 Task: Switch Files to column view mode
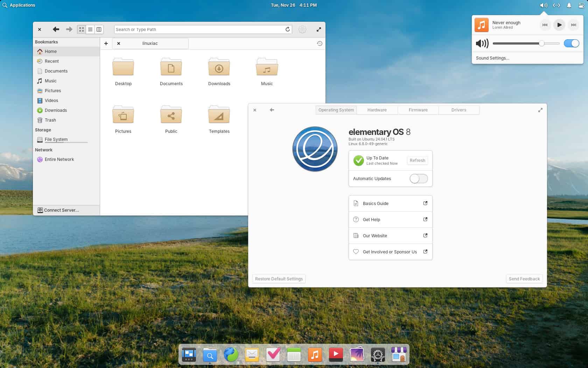[98, 29]
